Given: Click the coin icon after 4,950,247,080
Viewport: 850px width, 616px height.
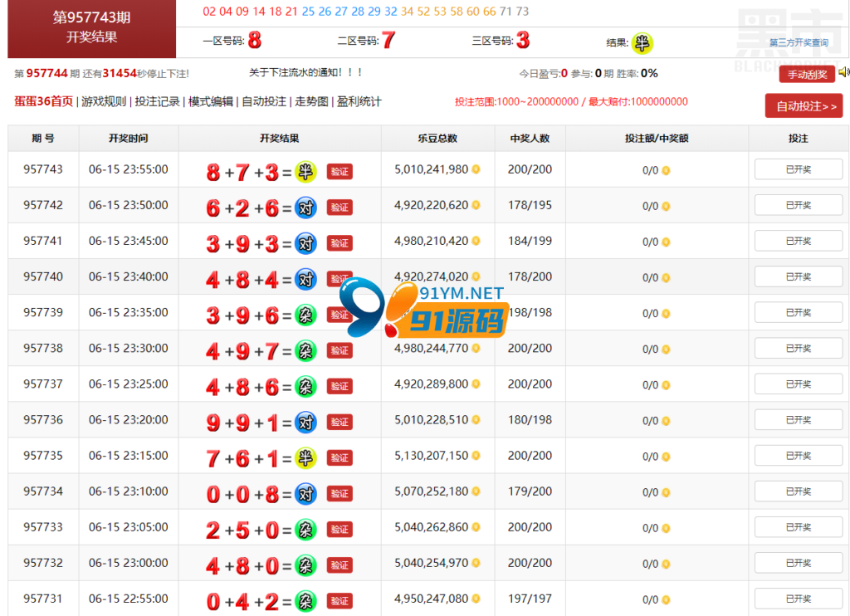Looking at the screenshot, I should (x=476, y=599).
